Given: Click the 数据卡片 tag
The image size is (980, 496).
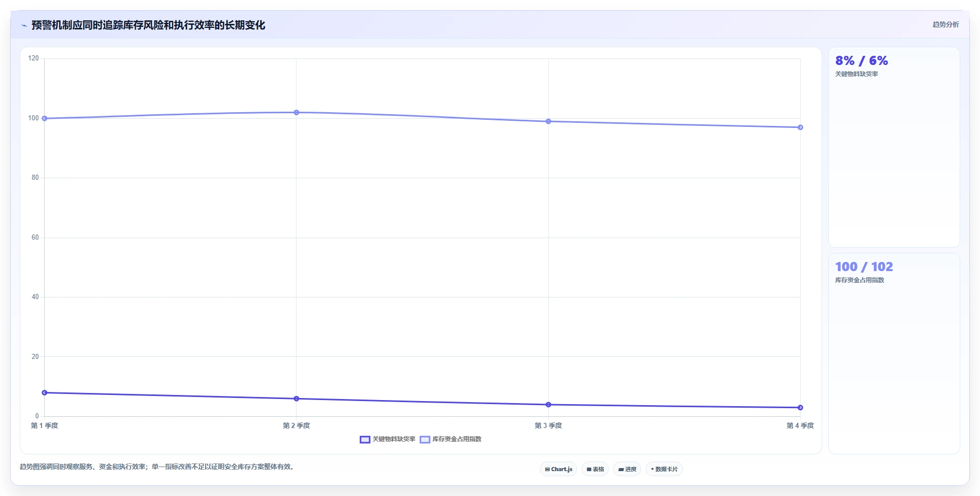Looking at the screenshot, I should [664, 469].
